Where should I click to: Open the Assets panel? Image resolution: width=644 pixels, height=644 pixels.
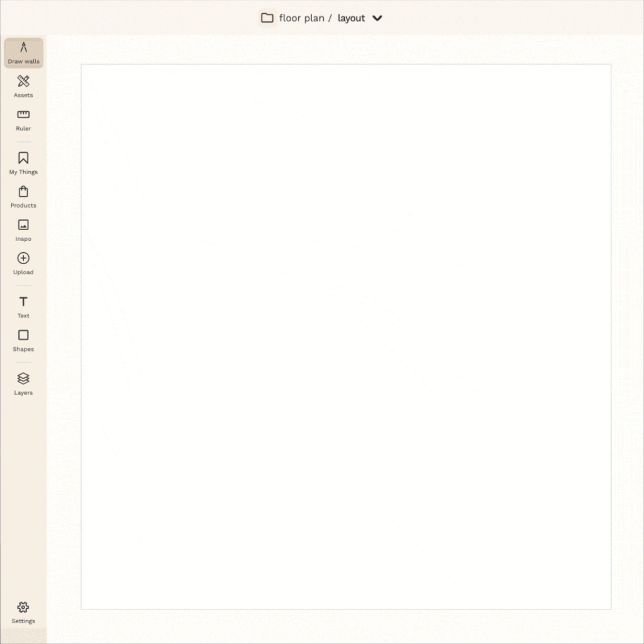click(23, 82)
